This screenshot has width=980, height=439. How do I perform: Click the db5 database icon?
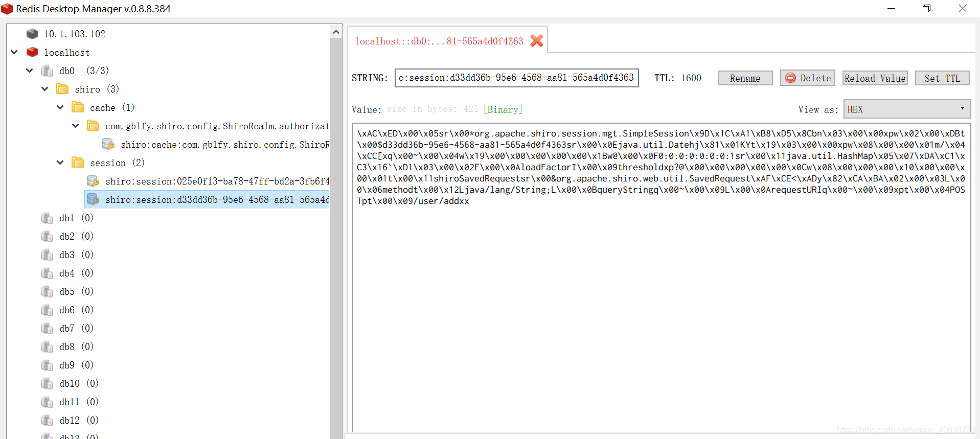click(48, 291)
